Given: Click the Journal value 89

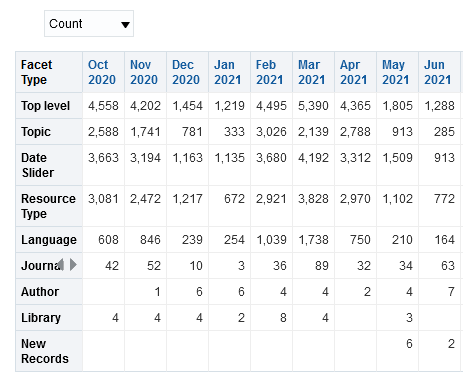Looking at the screenshot, I should click(322, 266).
